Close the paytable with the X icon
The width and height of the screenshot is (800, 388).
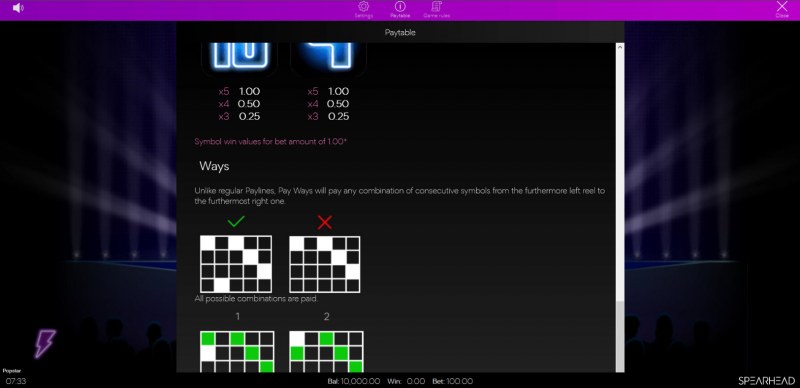[782, 6]
